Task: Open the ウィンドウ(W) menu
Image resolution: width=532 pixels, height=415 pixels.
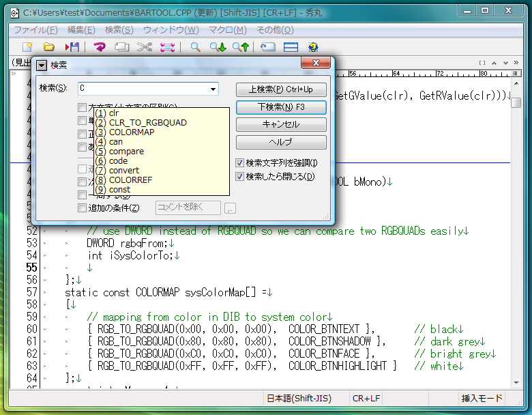Action: coord(171,30)
